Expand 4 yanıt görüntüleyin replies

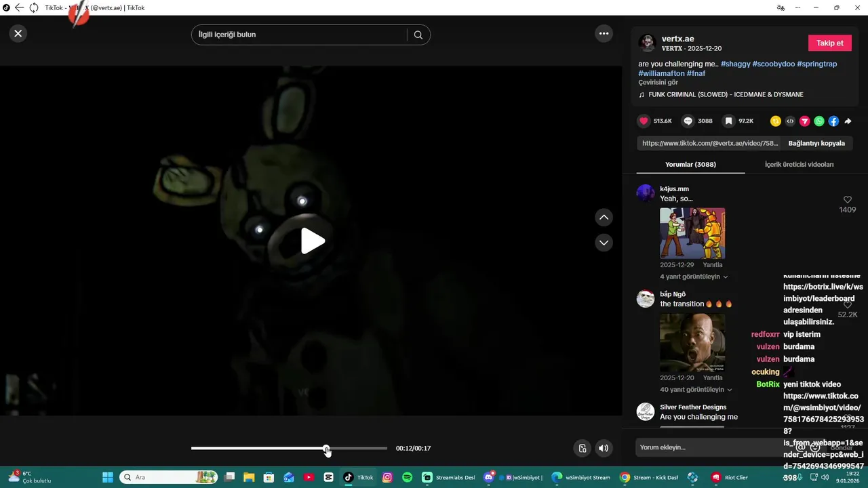(694, 277)
